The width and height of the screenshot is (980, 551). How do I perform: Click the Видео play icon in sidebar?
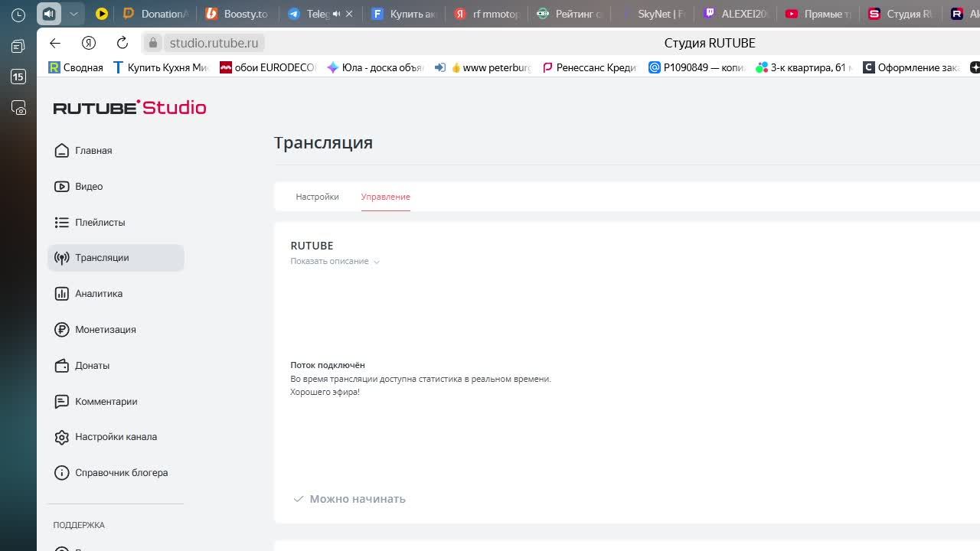62,187
